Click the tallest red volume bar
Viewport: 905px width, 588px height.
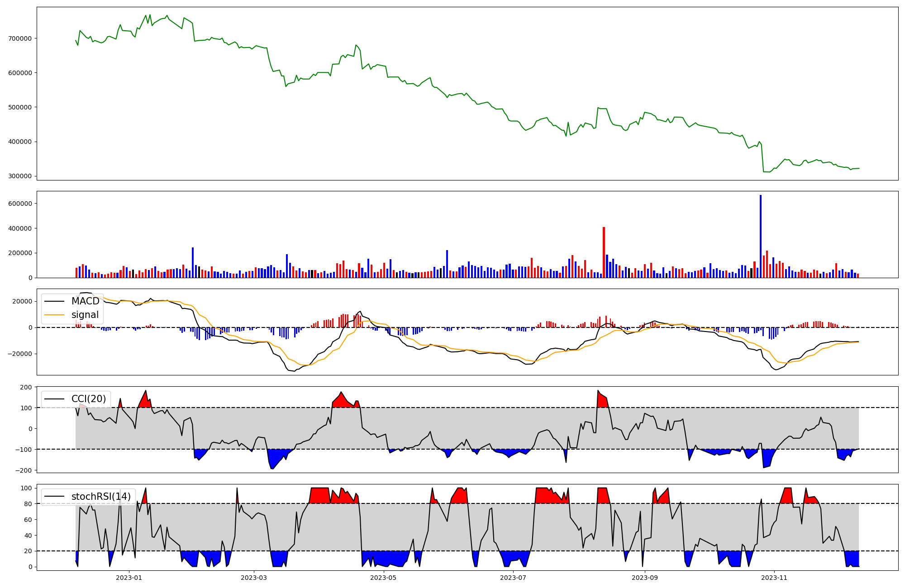point(604,252)
